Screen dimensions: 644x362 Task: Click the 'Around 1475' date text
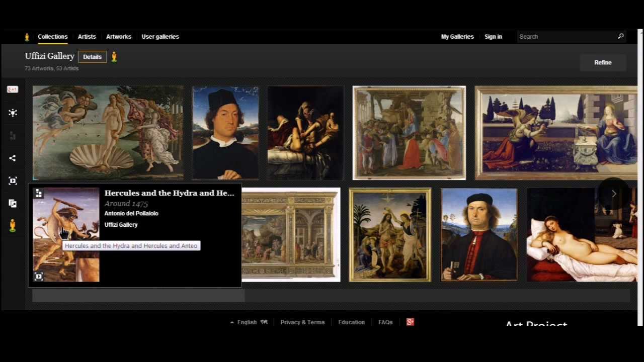[126, 204]
